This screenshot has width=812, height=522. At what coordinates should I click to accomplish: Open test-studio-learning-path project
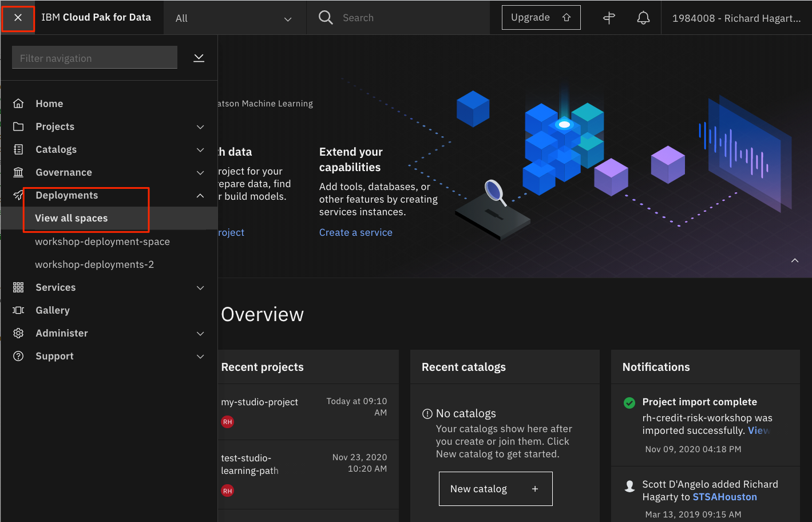pos(249,464)
